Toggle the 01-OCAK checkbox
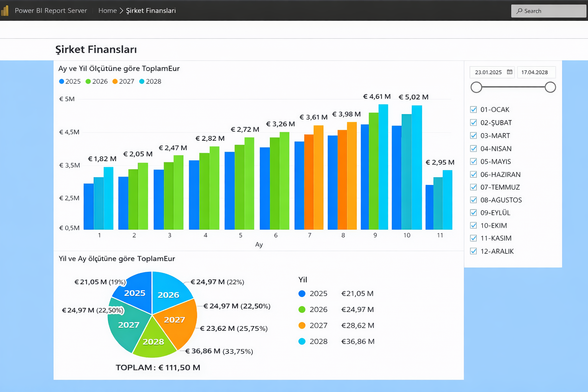This screenshot has height=392, width=588. pos(474,109)
